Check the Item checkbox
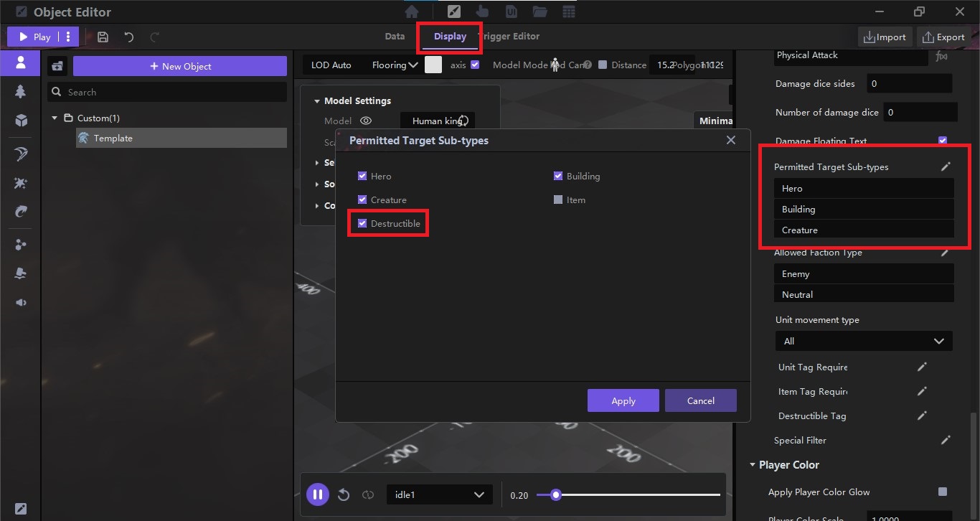The width and height of the screenshot is (980, 521). click(558, 200)
